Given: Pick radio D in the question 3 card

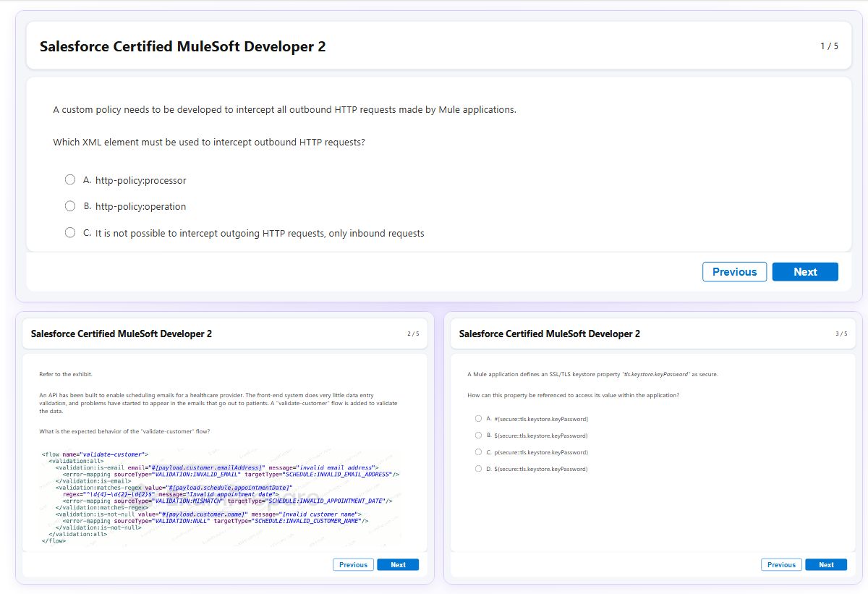Looking at the screenshot, I should click(478, 469).
